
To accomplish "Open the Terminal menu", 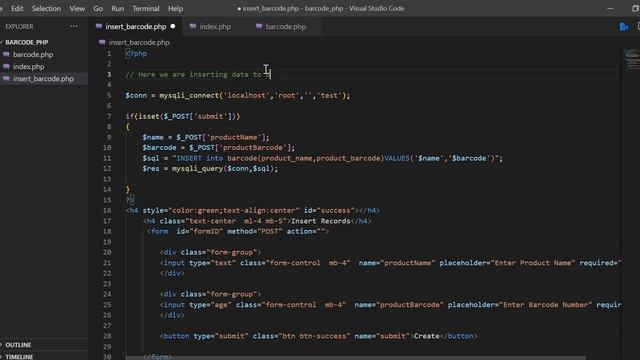I will coord(146,9).
